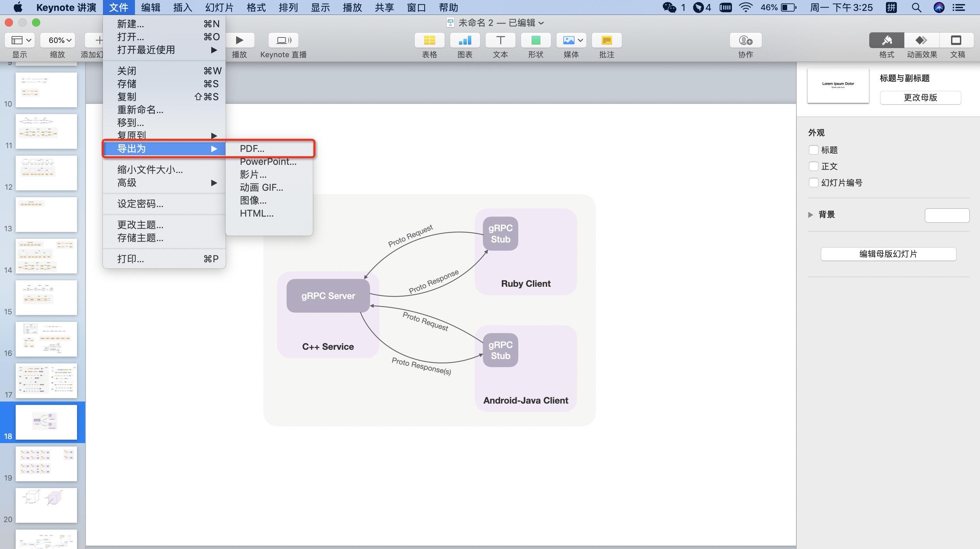Viewport: 980px width, 549px height.
Task: Select slide 10 thumbnail
Action: [x=46, y=90]
